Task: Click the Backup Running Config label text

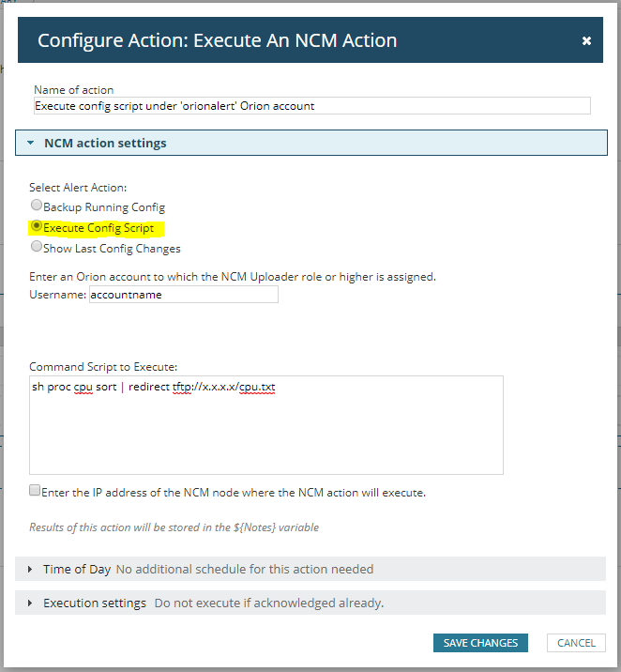Action: click(x=103, y=206)
